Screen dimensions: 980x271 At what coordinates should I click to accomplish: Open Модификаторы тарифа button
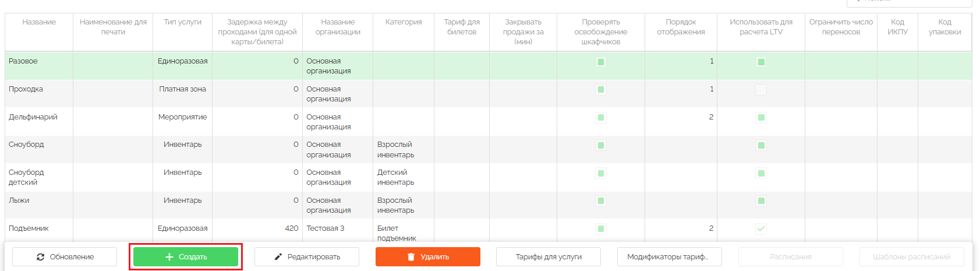click(669, 257)
